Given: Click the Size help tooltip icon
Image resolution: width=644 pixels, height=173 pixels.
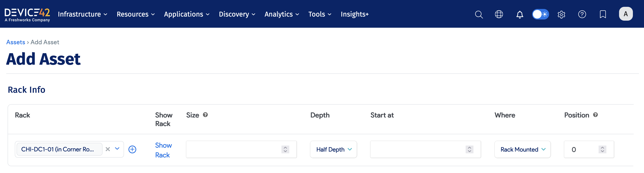Looking at the screenshot, I should pos(205,115).
